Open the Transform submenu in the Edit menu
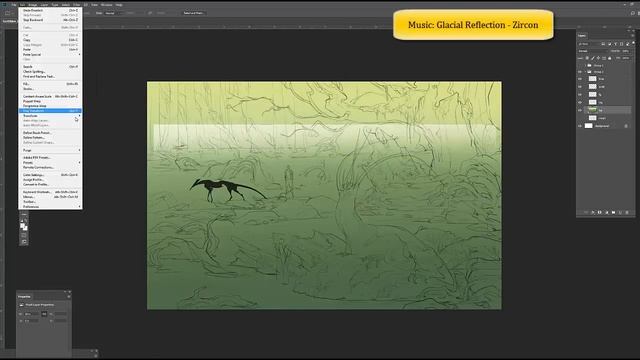This screenshot has width=640, height=360. (50, 116)
